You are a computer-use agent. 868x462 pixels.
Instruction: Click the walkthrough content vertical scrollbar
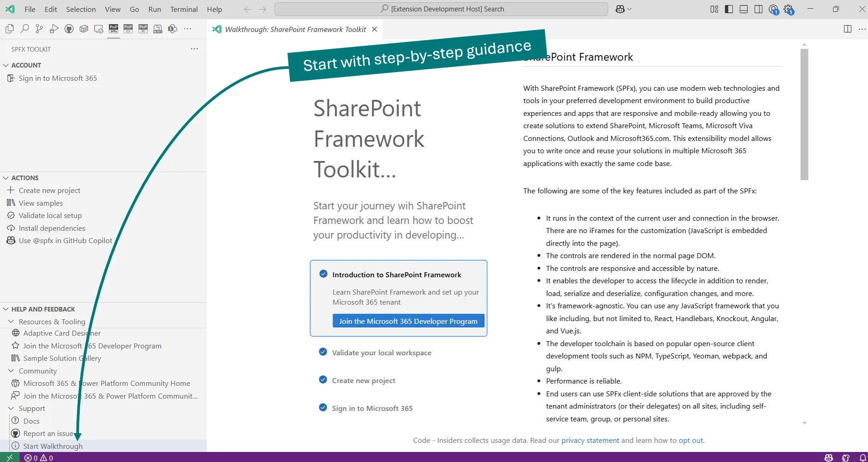point(804,114)
